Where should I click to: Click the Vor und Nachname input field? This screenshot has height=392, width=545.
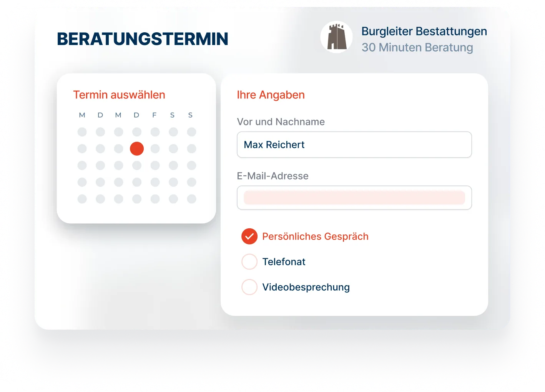(x=354, y=145)
